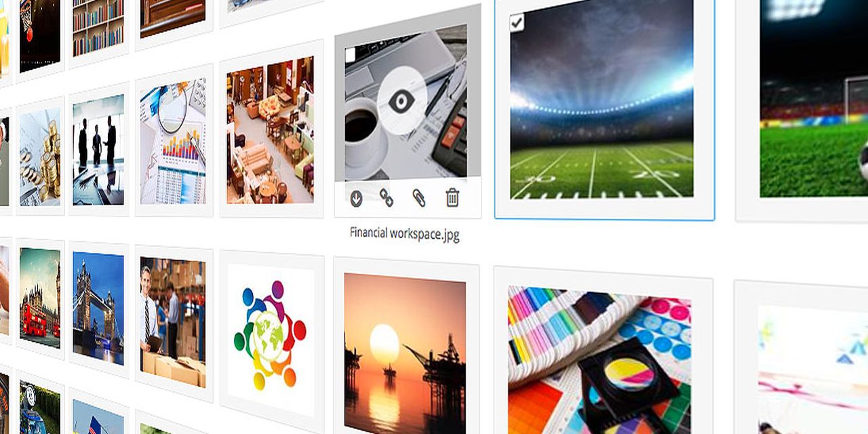The width and height of the screenshot is (868, 434).
Task: Click the Financial workspace.jpg filename label
Action: point(405,234)
